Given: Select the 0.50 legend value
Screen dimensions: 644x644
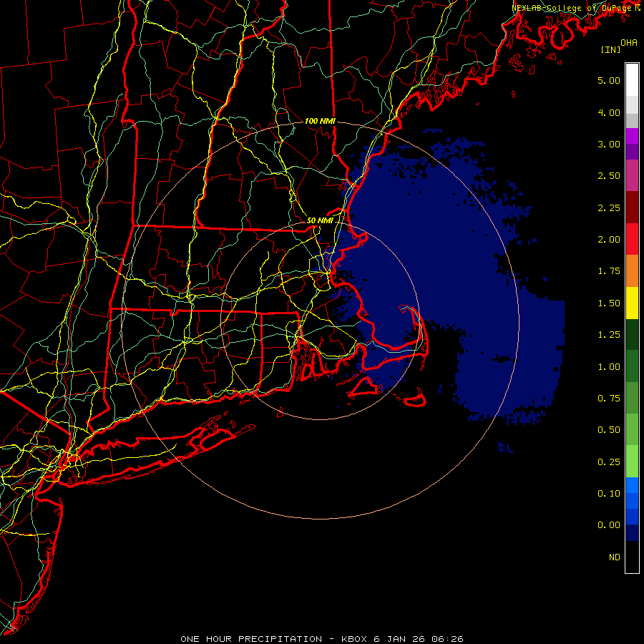Looking at the screenshot, I should click(609, 430).
